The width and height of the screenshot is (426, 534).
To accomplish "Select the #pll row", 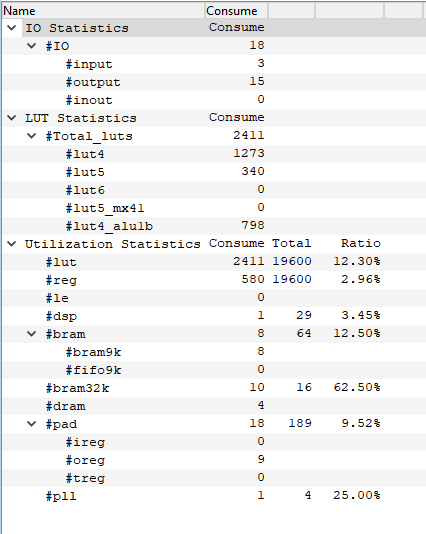I will pos(214,496).
